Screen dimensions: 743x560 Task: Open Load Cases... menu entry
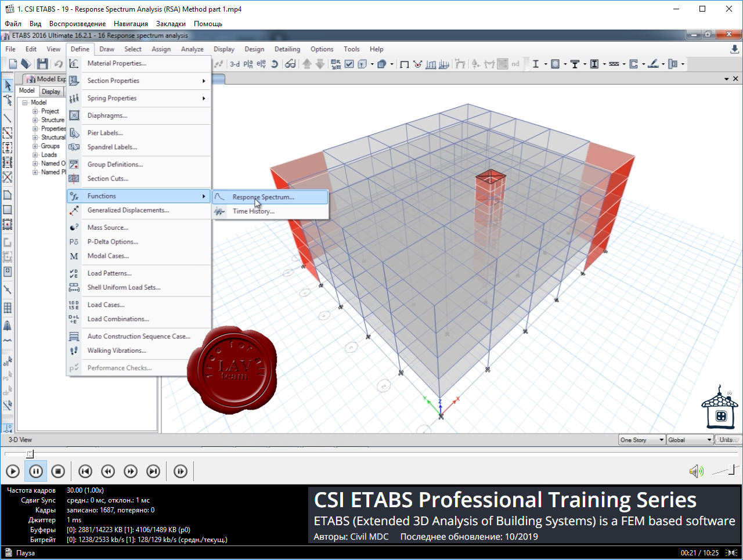pyautogui.click(x=139, y=305)
